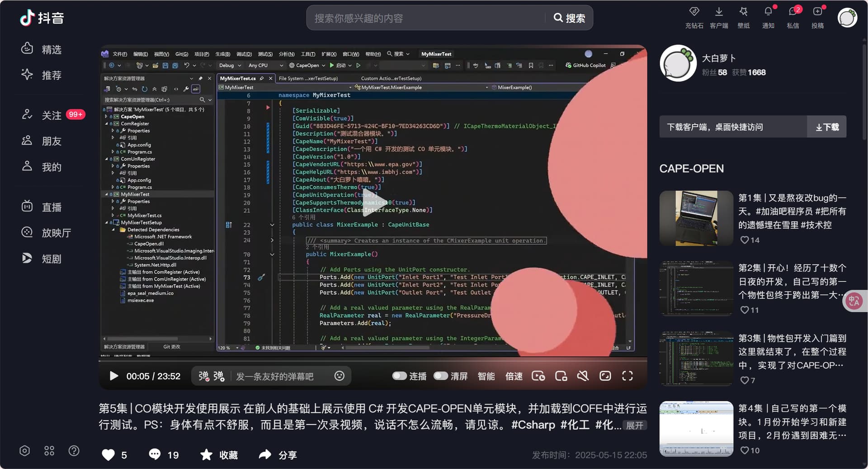
Task: Open episode 第1集 thumbnail
Action: coord(696,218)
